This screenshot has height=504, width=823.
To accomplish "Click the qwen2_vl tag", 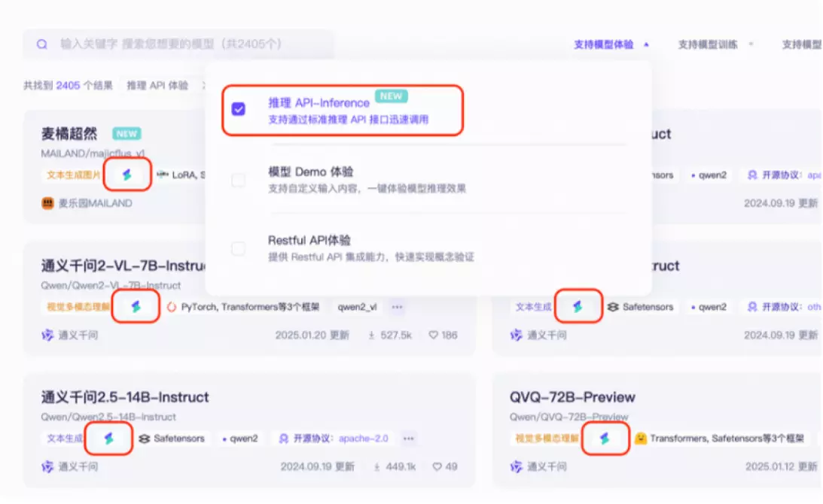I will coord(357,307).
